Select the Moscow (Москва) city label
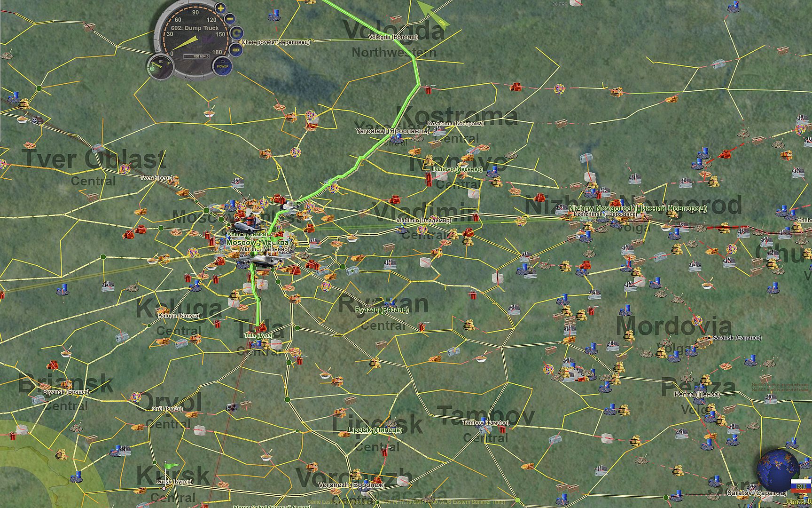 tap(258, 242)
